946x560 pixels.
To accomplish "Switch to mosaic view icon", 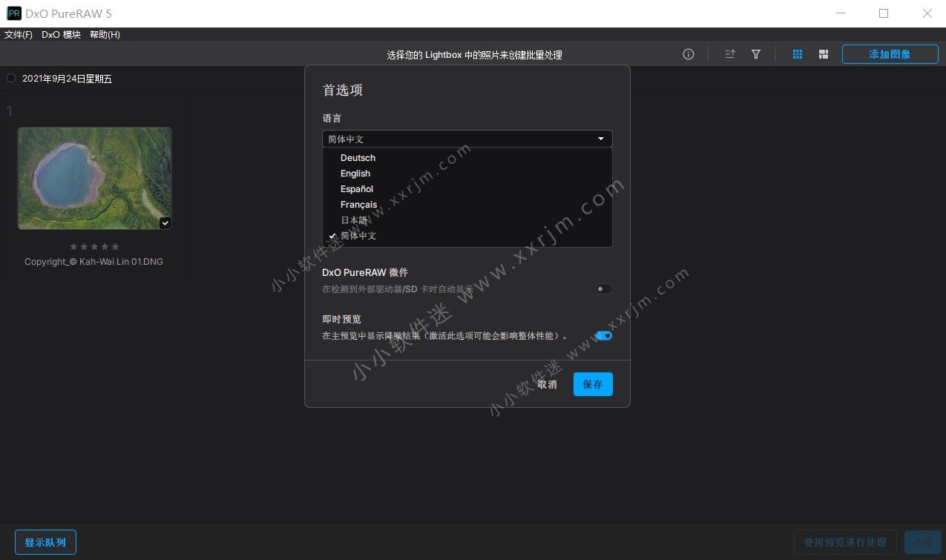I will click(824, 53).
